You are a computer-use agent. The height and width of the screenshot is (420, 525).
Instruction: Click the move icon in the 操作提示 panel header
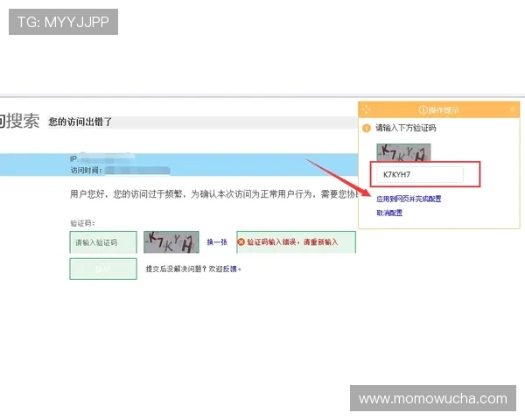point(367,109)
